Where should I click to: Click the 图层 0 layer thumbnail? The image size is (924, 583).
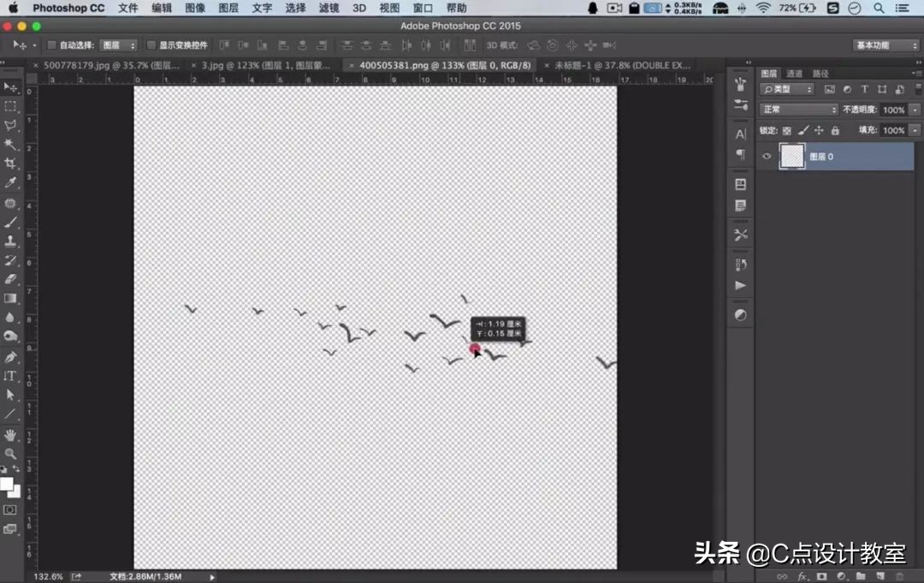pos(792,156)
